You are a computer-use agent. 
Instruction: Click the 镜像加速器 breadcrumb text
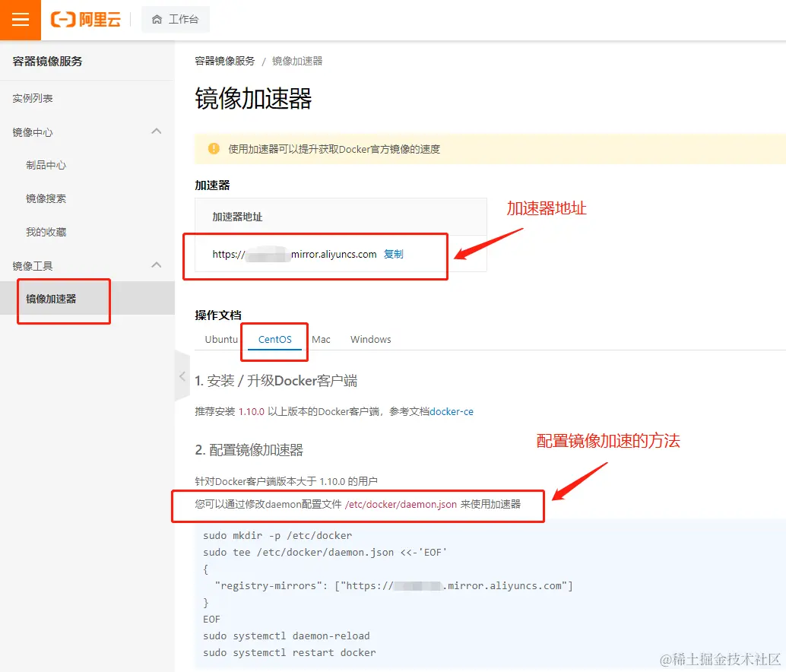click(297, 61)
